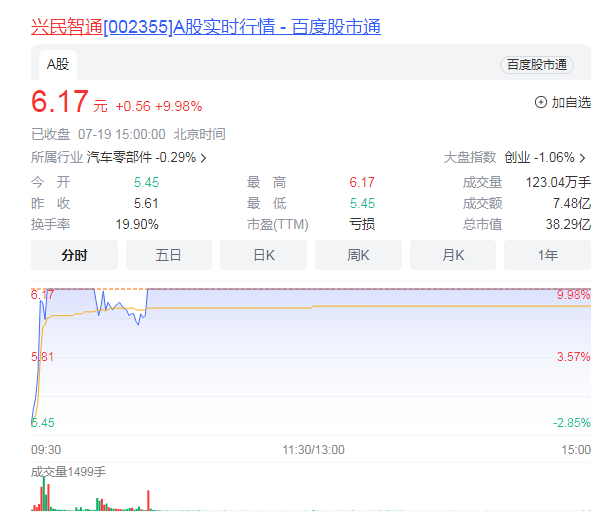Click the plus icon next to 加自选

[541, 102]
